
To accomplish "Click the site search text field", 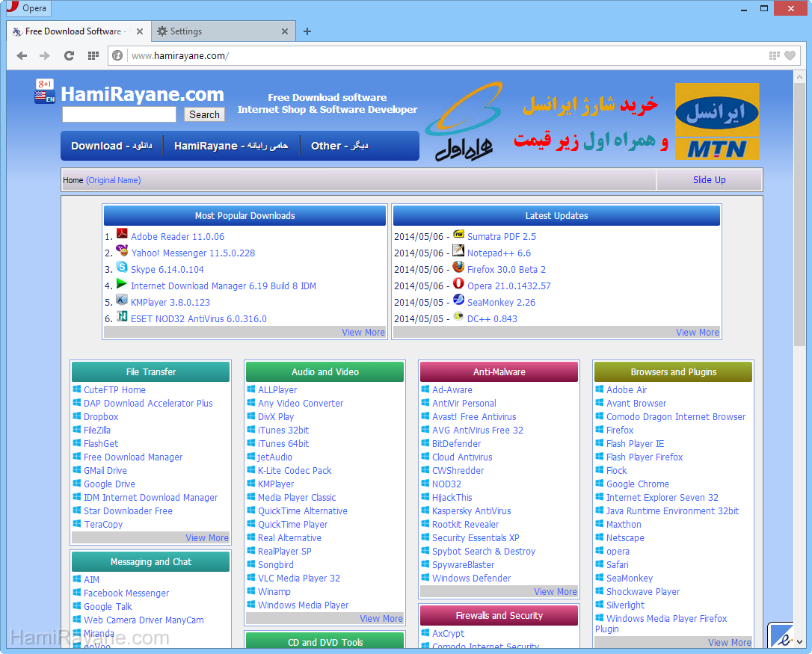I will (x=119, y=114).
